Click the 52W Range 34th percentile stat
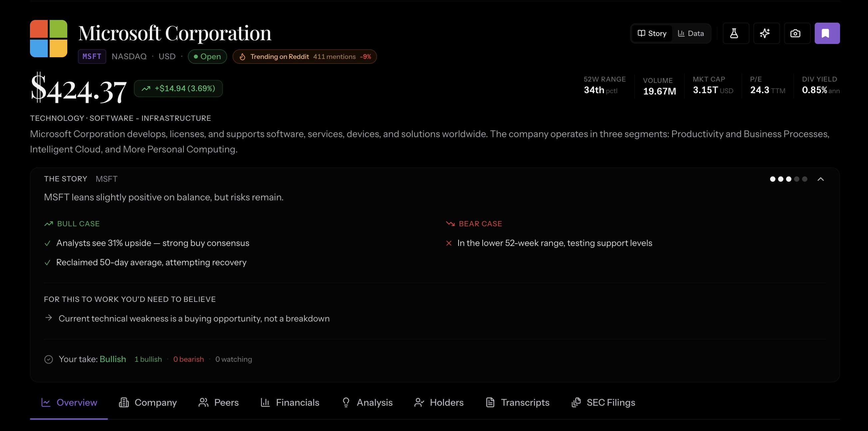The width and height of the screenshot is (868, 431). click(605, 85)
